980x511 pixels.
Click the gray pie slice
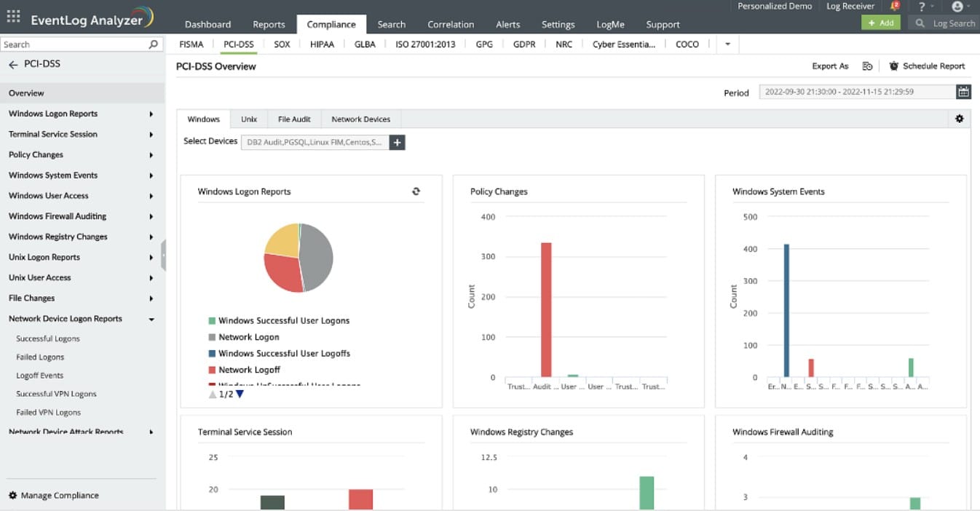(x=317, y=256)
